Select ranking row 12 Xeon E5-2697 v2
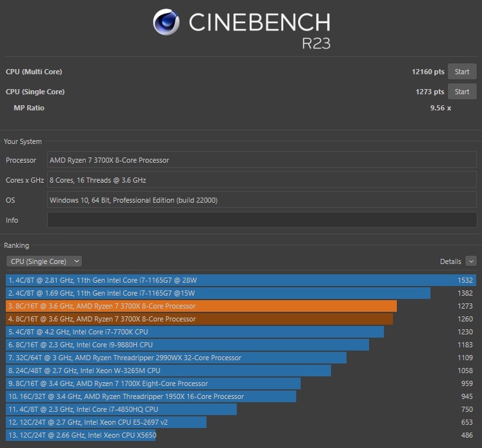 pos(106,422)
